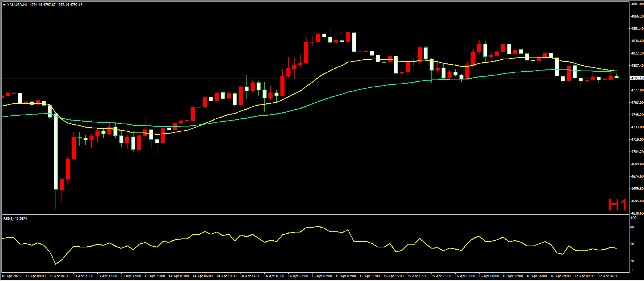The width and height of the screenshot is (644, 281).
Task: Click the last candle on the chart
Action: (x=616, y=77)
